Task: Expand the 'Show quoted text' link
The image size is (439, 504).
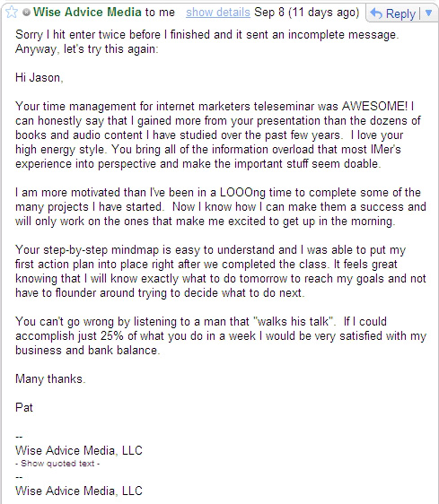Action: click(x=57, y=464)
